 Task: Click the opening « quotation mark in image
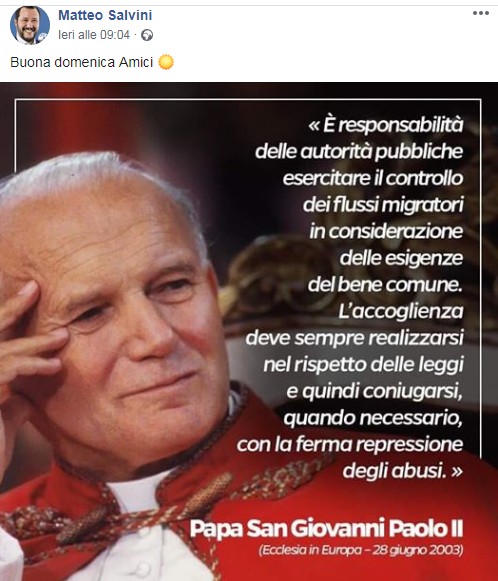313,126
